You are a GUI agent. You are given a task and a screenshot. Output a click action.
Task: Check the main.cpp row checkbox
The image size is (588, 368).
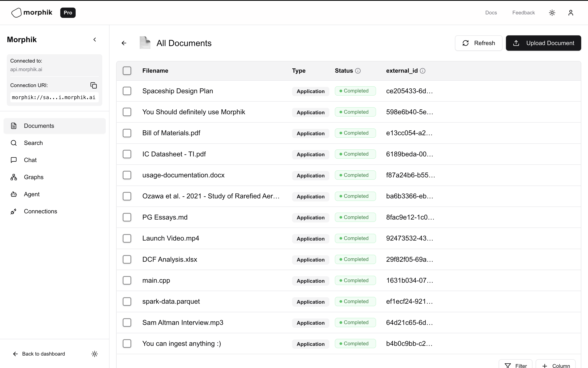click(127, 280)
